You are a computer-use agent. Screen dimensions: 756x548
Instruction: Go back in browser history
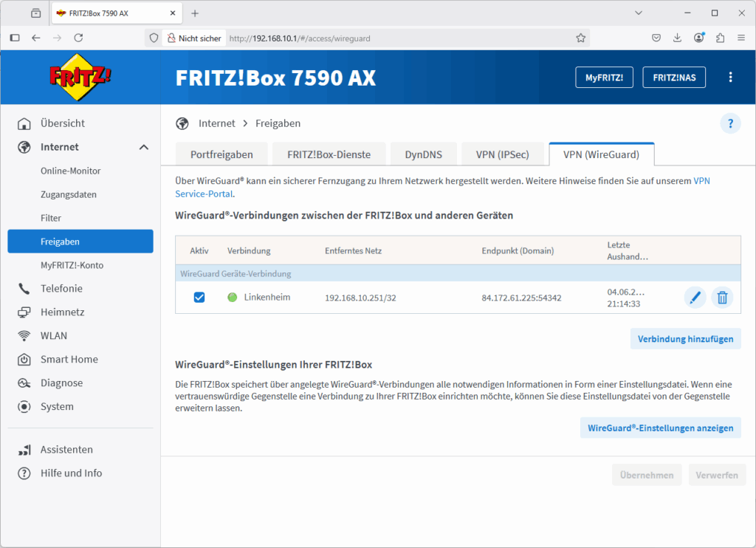(x=36, y=38)
